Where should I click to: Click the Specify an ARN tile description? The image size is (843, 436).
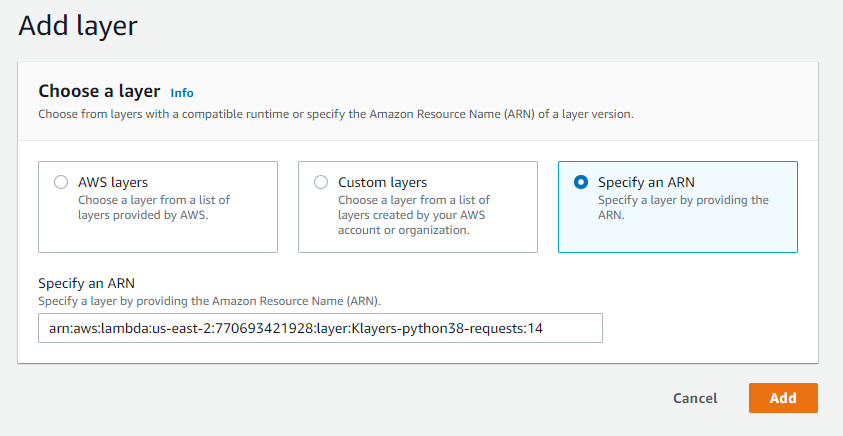[x=683, y=207]
